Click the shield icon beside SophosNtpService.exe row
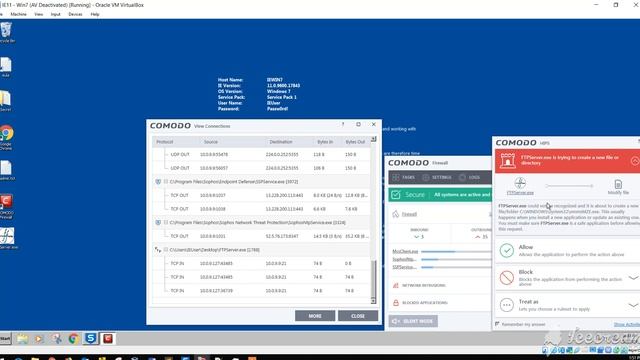The height and width of the screenshot is (360, 640). point(158,222)
